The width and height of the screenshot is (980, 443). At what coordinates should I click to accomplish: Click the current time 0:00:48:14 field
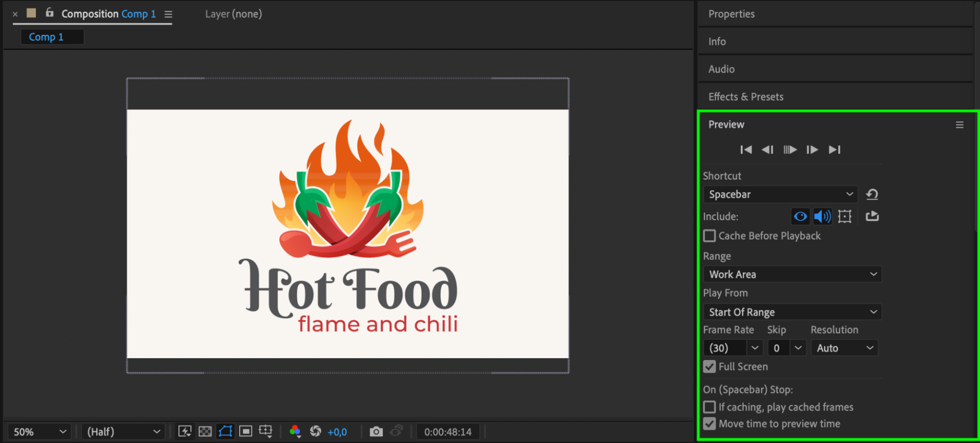click(448, 432)
